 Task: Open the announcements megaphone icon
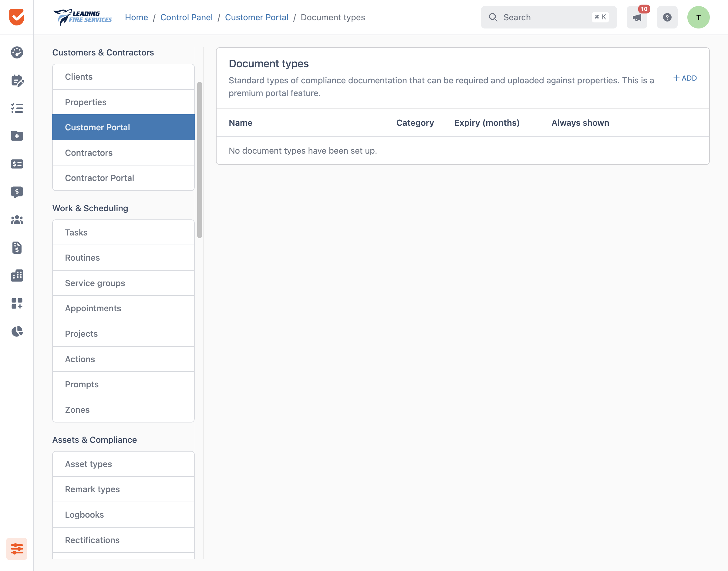click(637, 17)
